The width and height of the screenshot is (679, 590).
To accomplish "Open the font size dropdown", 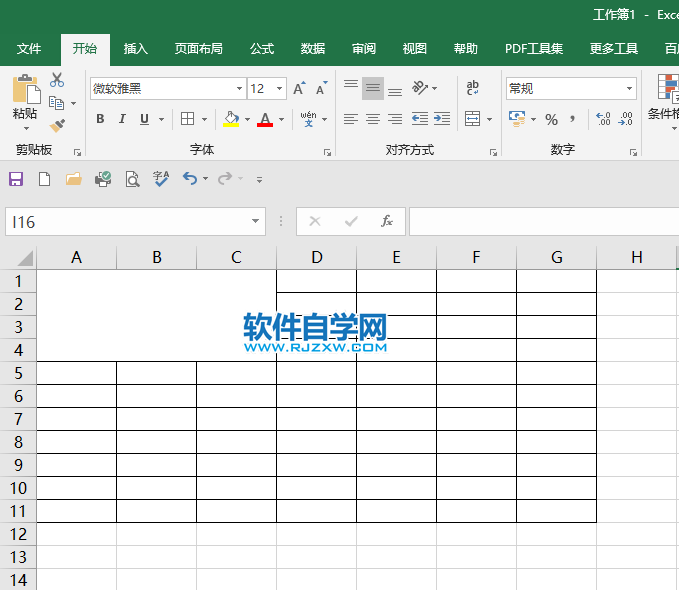I will [279, 89].
